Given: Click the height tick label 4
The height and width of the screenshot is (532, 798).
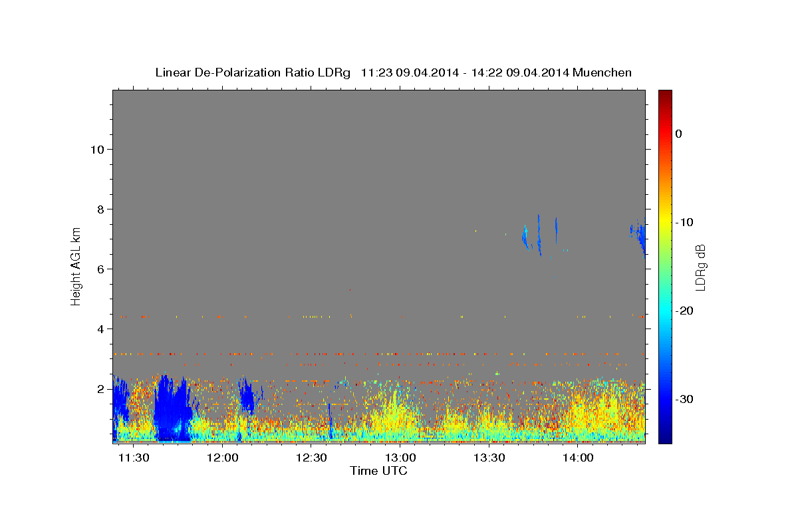Looking at the screenshot, I should click(x=100, y=329).
